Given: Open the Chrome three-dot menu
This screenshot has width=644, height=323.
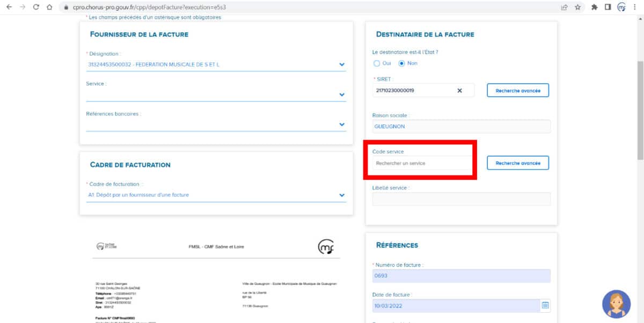Looking at the screenshot, I should tap(635, 8).
